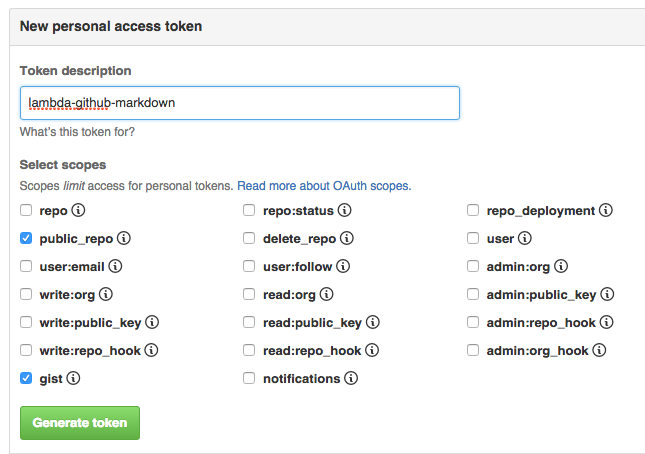Open Read more about OAuth scopes link

click(323, 186)
